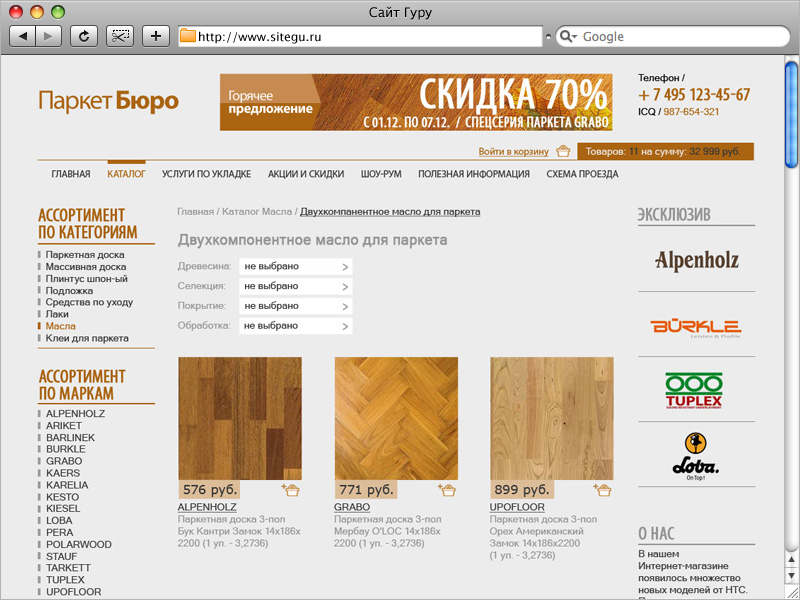Click the Паркет Бюро site logo
The height and width of the screenshot is (600, 800).
click(x=109, y=101)
